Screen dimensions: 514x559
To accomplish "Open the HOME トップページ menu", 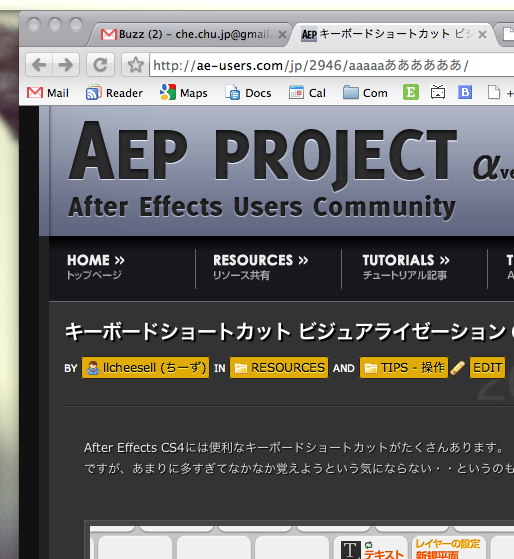I will point(96,267).
